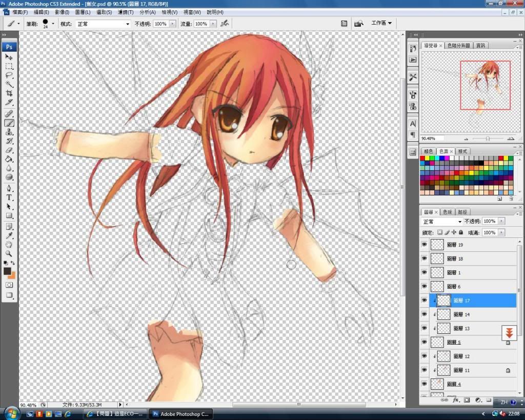Switch to the 色版 channels tab
Viewport: 525px width, 420px height.
(448, 212)
